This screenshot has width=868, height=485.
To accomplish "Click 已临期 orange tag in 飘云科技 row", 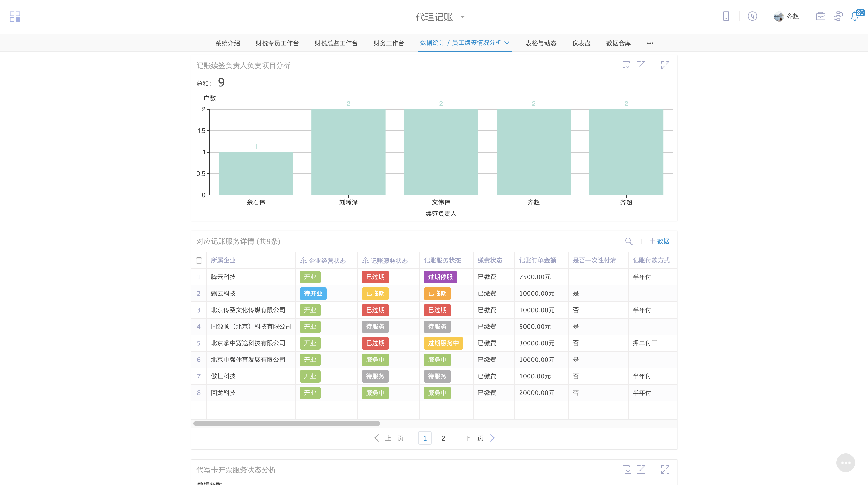I will (437, 294).
